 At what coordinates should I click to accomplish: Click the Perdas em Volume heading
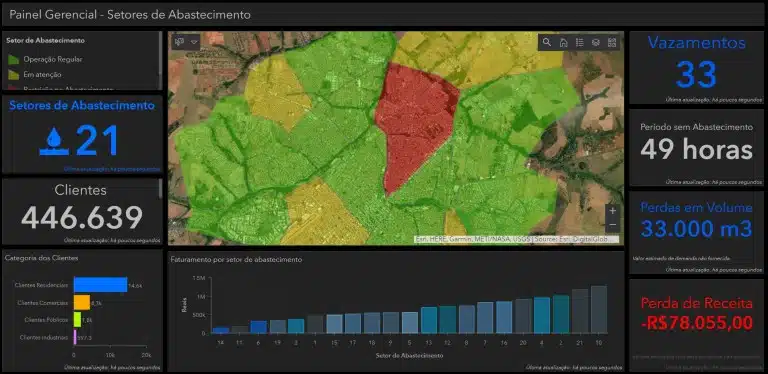[x=696, y=208]
